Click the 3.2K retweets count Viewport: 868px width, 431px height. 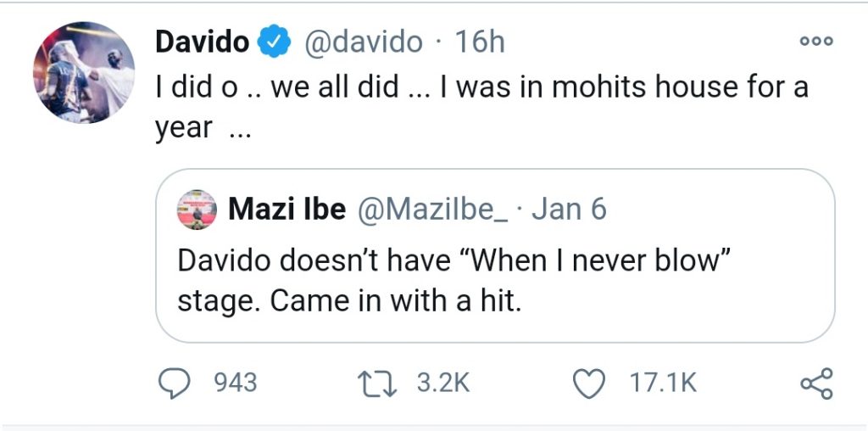442,384
